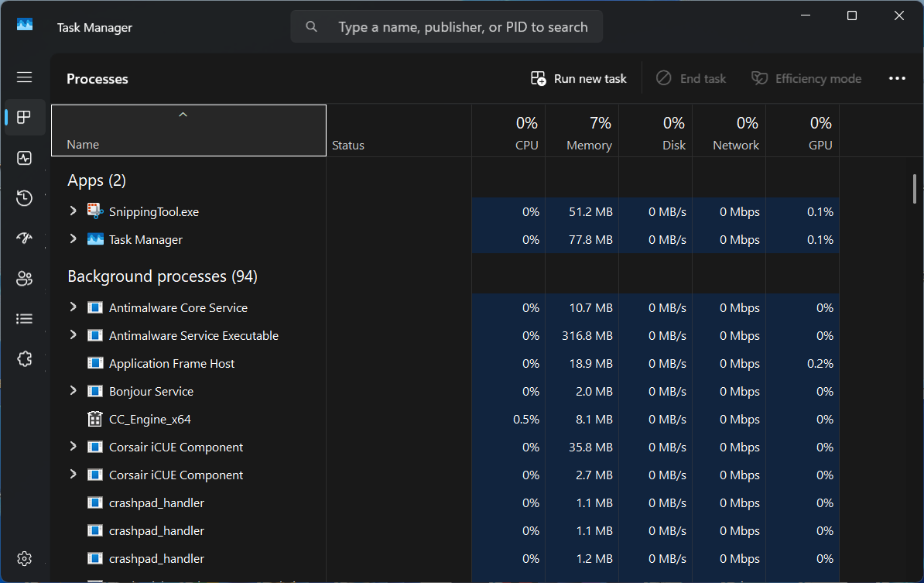This screenshot has width=924, height=583.
Task: Focus the name, publisher, or PID search box
Action: click(x=447, y=26)
